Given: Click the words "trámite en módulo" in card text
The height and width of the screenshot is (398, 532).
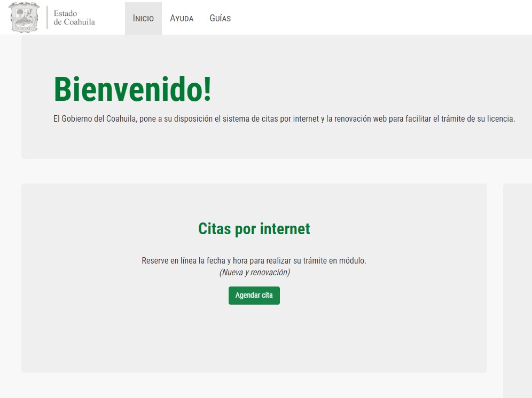Looking at the screenshot, I should 334,261.
